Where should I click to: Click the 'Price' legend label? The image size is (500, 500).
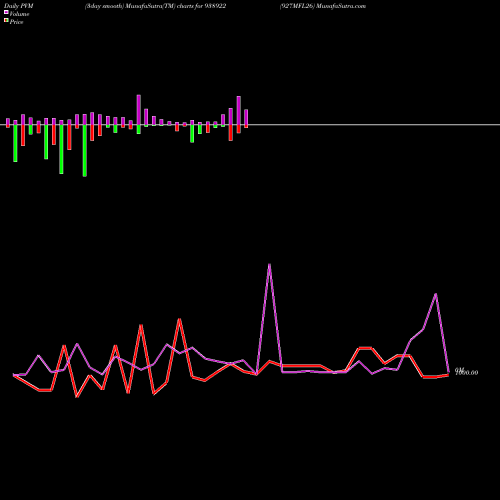16,22
